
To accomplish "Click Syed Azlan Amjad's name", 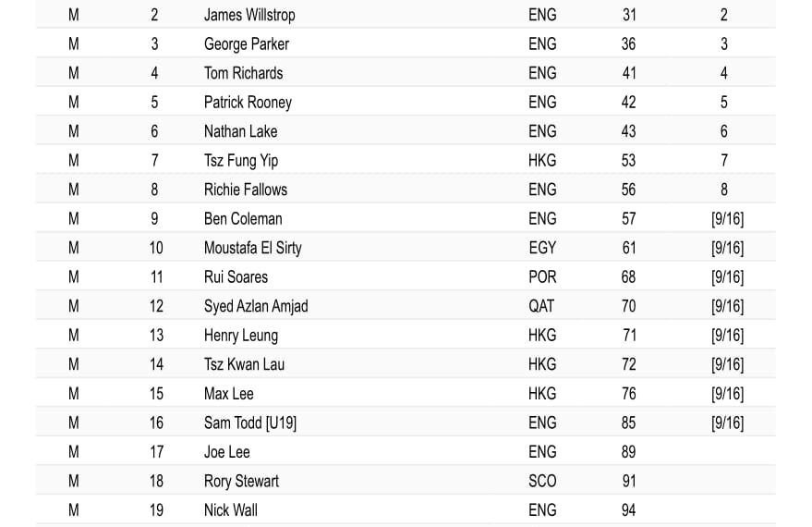I will click(256, 306).
